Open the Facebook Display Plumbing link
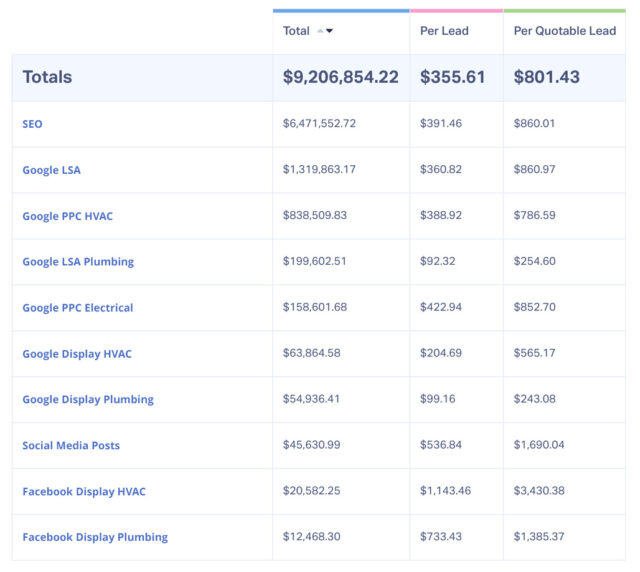This screenshot has height=572, width=640. 95,538
